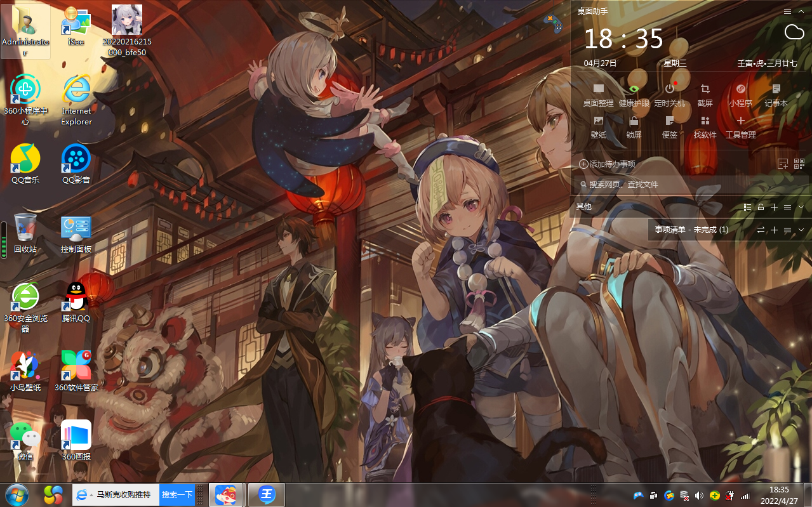Launch 微信 from the desktop
The width and height of the screenshot is (812, 507).
coord(25,440)
